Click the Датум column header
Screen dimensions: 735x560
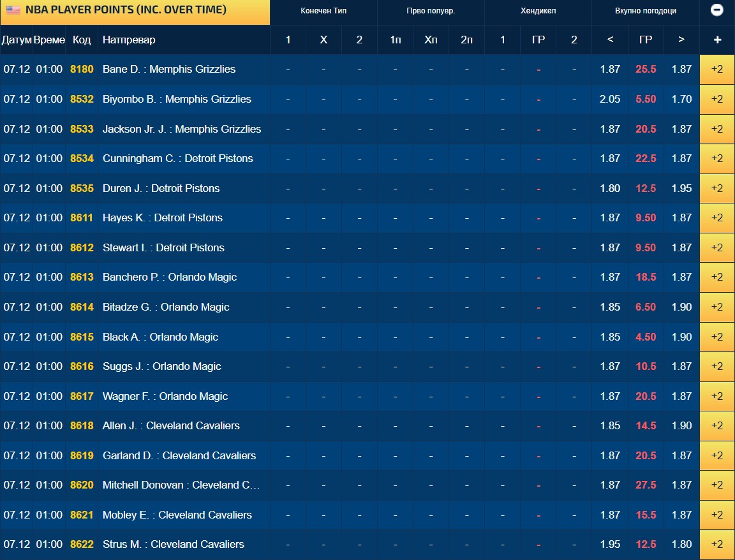coord(17,40)
